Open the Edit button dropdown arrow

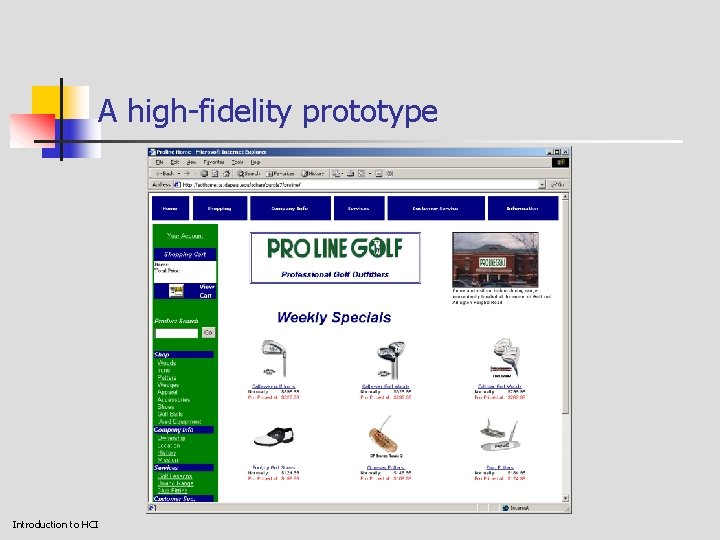(370, 174)
